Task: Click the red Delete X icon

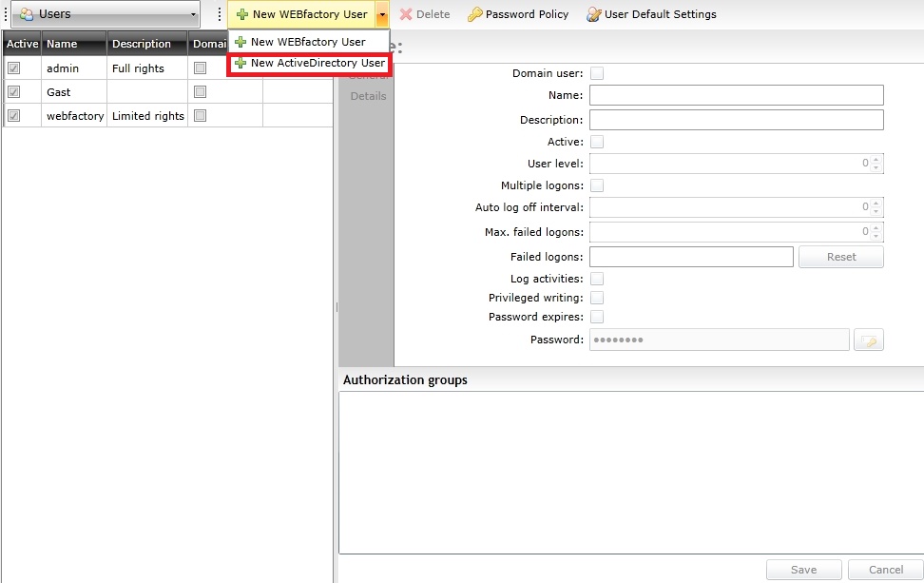Action: pos(406,14)
